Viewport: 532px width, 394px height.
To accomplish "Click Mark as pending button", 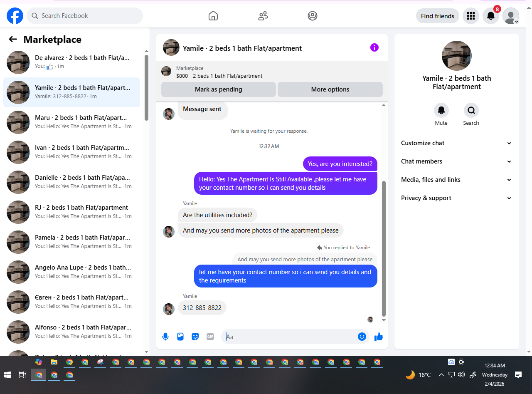I will (219, 89).
